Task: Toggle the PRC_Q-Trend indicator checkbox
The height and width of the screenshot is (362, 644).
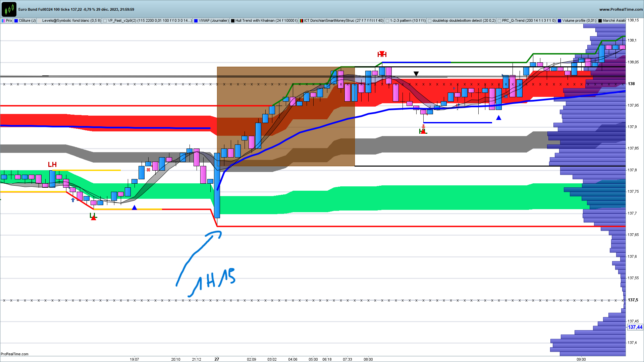Action: [499, 21]
